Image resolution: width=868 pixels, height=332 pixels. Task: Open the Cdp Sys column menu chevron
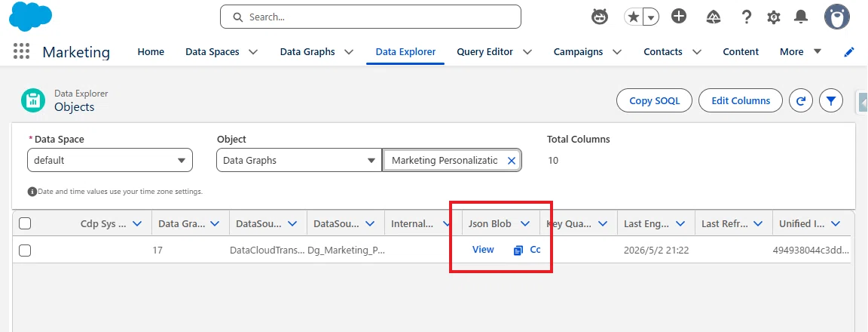[137, 224]
